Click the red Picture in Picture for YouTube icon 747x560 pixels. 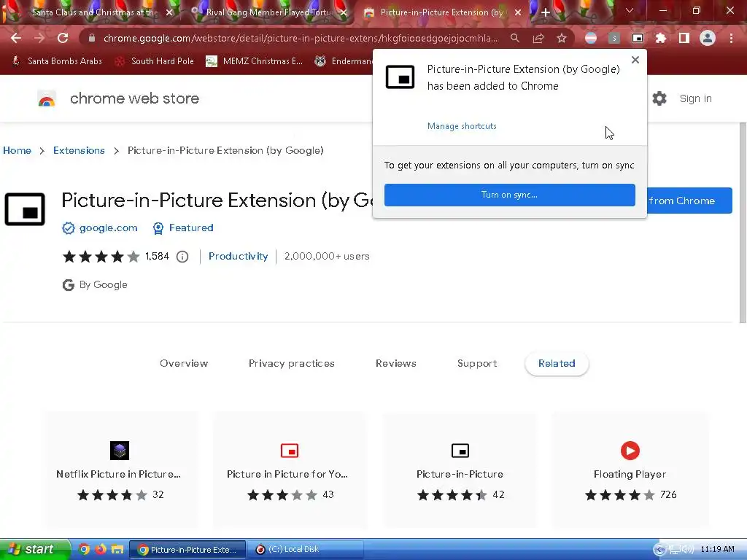point(290,451)
